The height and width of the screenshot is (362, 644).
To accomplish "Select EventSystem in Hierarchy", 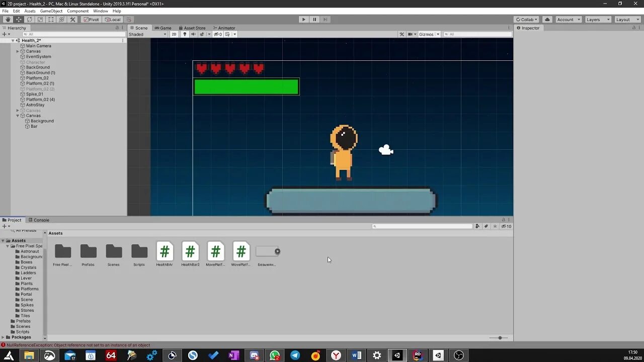I will (38, 57).
